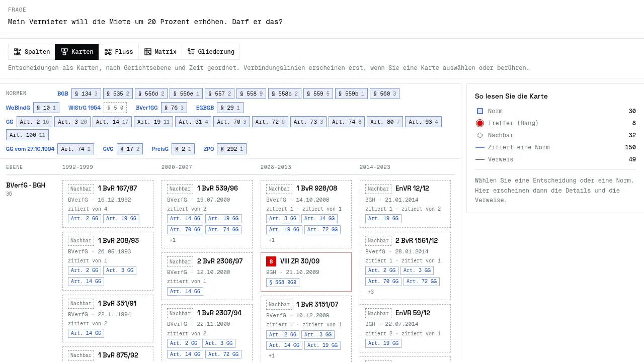This screenshot has height=362, width=644.
Task: Click Art. 3 GG in card 1 BvR 208/93
Action: [x=120, y=270]
